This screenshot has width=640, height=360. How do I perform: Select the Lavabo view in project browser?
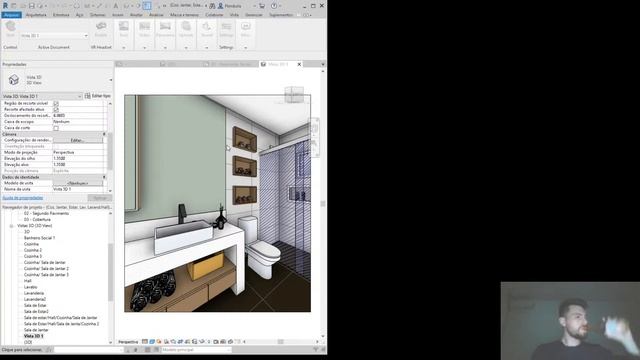coord(31,287)
